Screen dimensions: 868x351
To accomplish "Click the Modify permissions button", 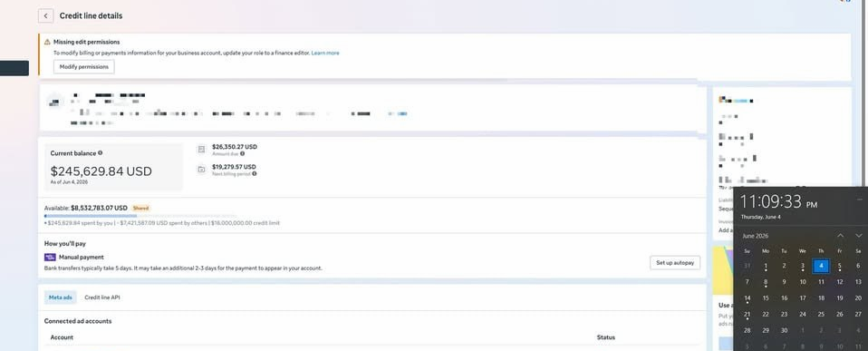I will [x=84, y=66].
